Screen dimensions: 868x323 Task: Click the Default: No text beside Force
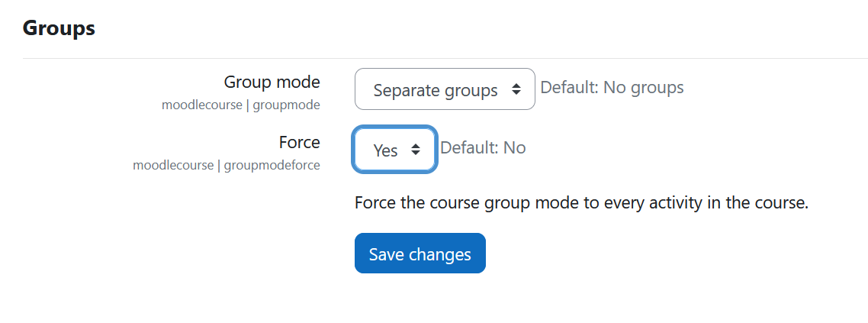click(x=483, y=148)
